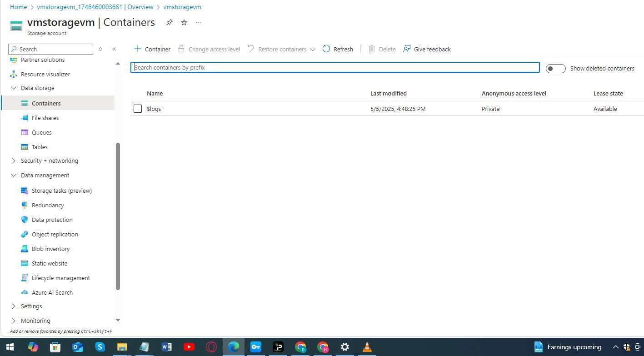644x356 pixels.
Task: Click the sidebar vertical scrollbar thumb
Action: (118, 216)
